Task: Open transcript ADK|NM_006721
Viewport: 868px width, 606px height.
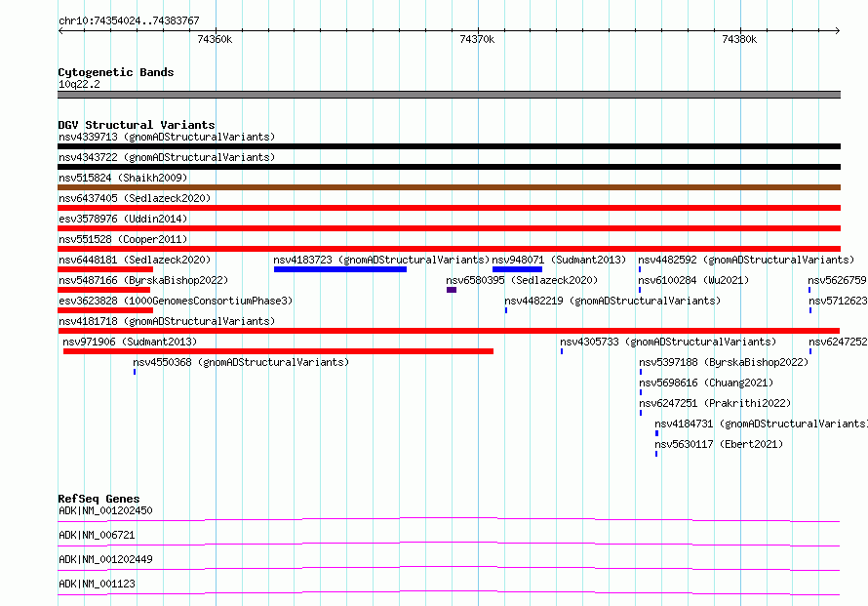Action: point(97,535)
